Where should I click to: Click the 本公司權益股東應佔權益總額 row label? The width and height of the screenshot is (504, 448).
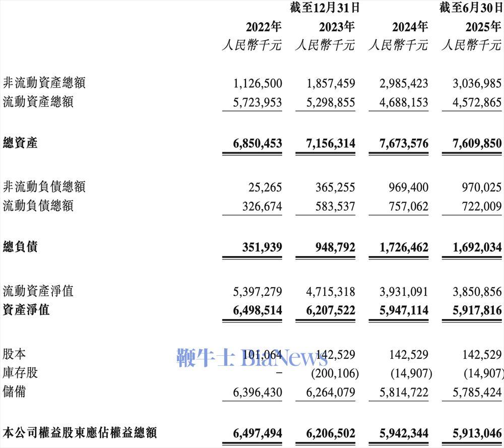80,432
